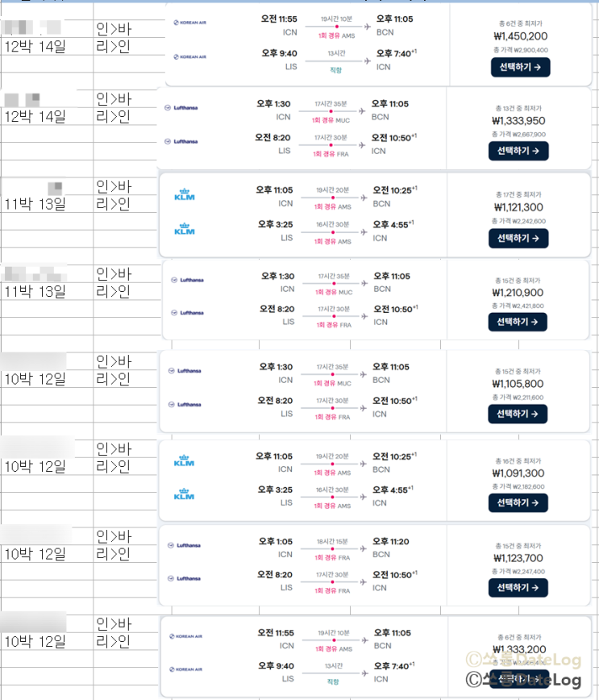Image resolution: width=599 pixels, height=700 pixels.
Task: Click the Lufthansa logo on the ₩1,123,700 card
Action: 189,544
